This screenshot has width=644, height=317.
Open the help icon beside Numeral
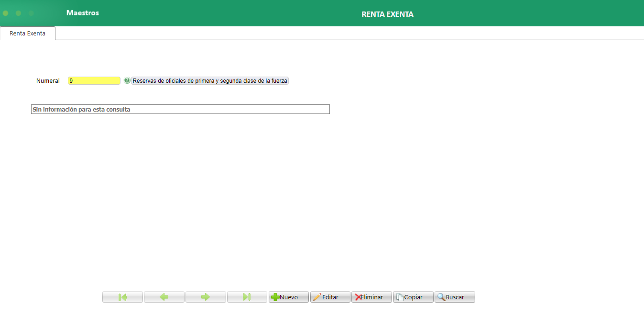126,80
